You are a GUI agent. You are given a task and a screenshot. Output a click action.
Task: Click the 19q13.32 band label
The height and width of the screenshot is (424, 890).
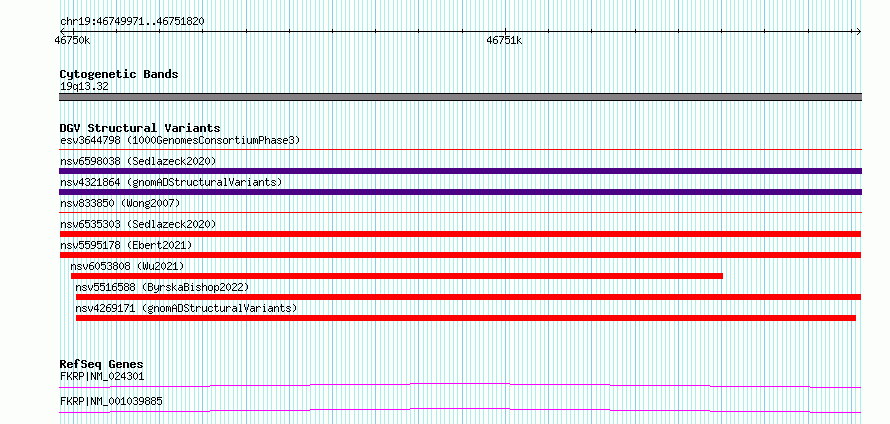tap(84, 87)
